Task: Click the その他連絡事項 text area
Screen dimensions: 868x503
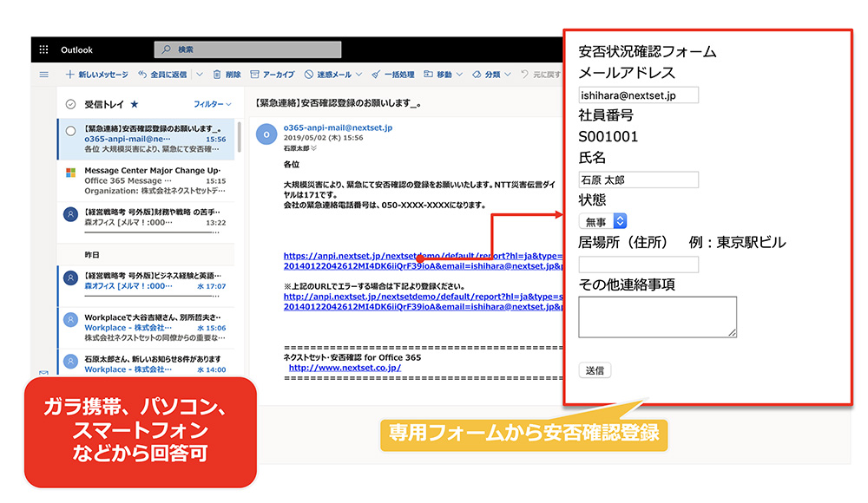Action: 658,317
